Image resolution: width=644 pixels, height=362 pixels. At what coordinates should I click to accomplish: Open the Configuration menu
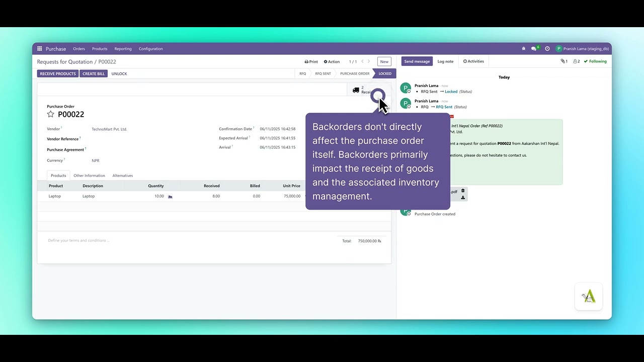click(151, 49)
